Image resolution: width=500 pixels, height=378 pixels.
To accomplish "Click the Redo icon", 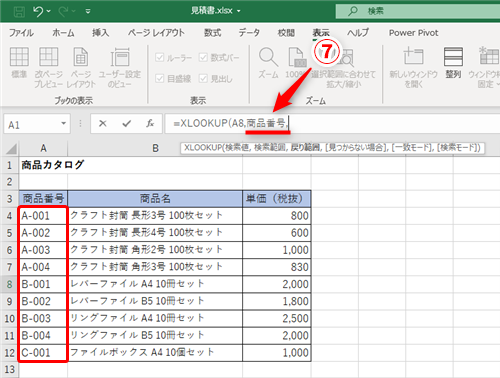I will click(63, 11).
